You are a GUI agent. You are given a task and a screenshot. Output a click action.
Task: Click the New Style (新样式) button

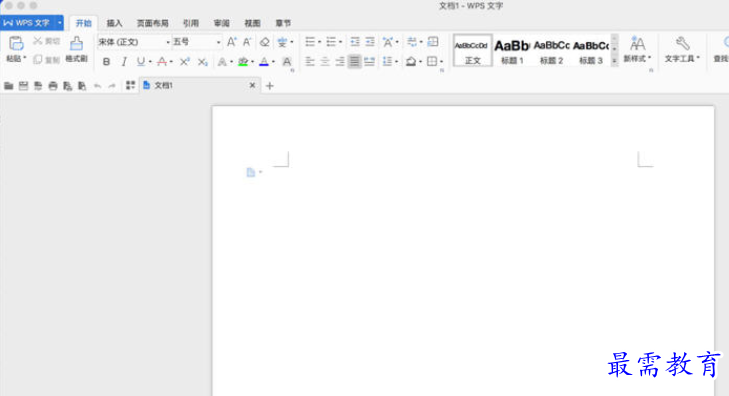pos(637,49)
